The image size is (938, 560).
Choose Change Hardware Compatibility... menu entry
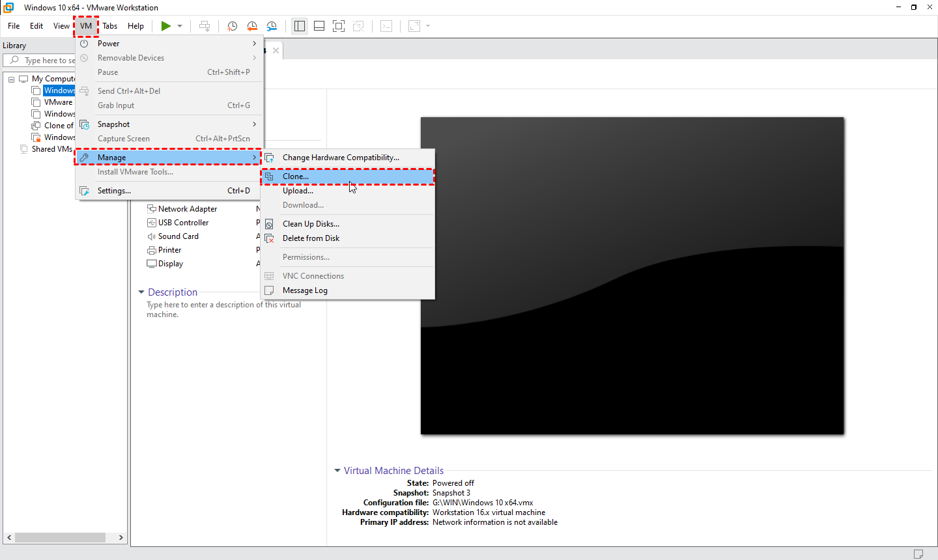pyautogui.click(x=341, y=158)
